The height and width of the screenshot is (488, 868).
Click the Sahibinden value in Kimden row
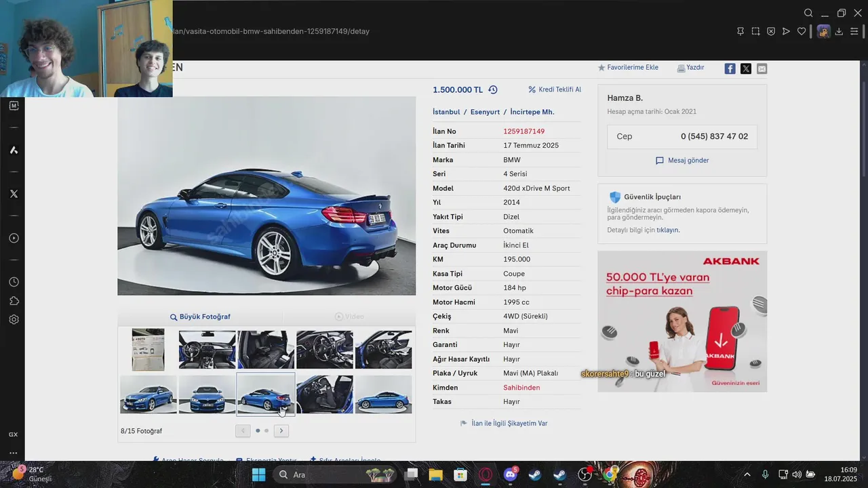pyautogui.click(x=521, y=388)
